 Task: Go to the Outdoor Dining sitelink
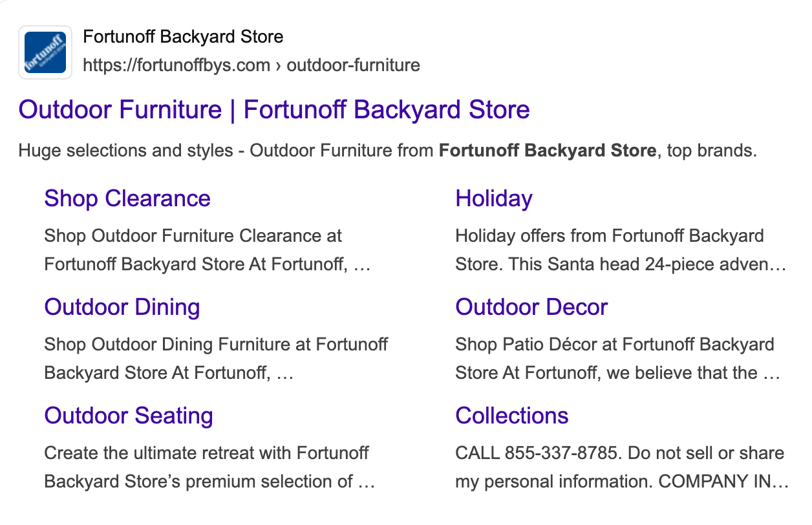coord(122,307)
